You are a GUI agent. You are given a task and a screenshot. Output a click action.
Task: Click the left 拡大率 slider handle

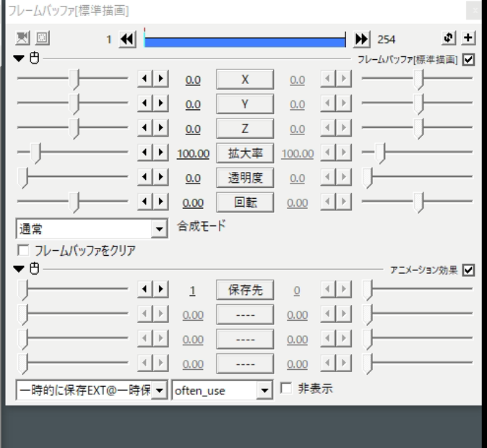35,153
